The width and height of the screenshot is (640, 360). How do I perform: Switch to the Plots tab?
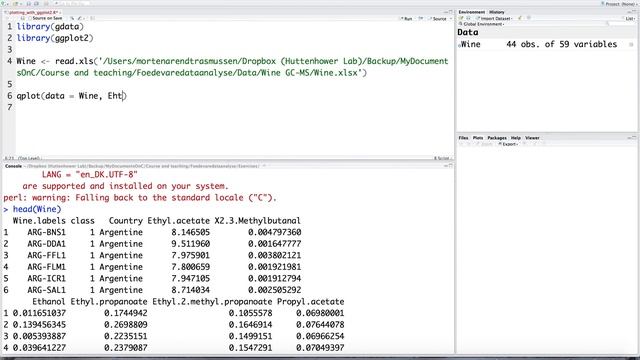478,138
